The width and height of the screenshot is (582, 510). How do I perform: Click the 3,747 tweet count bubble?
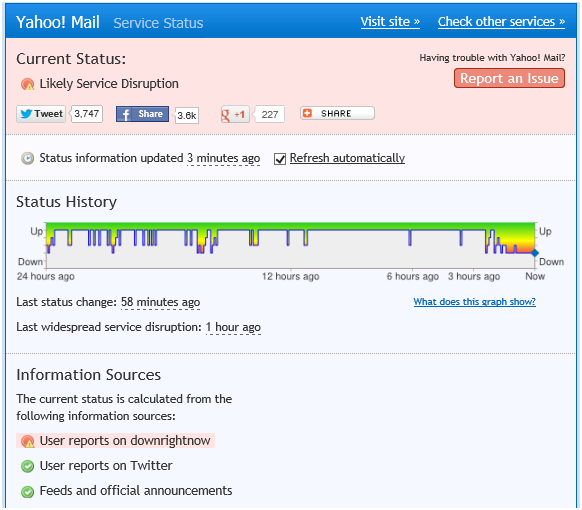[86, 114]
